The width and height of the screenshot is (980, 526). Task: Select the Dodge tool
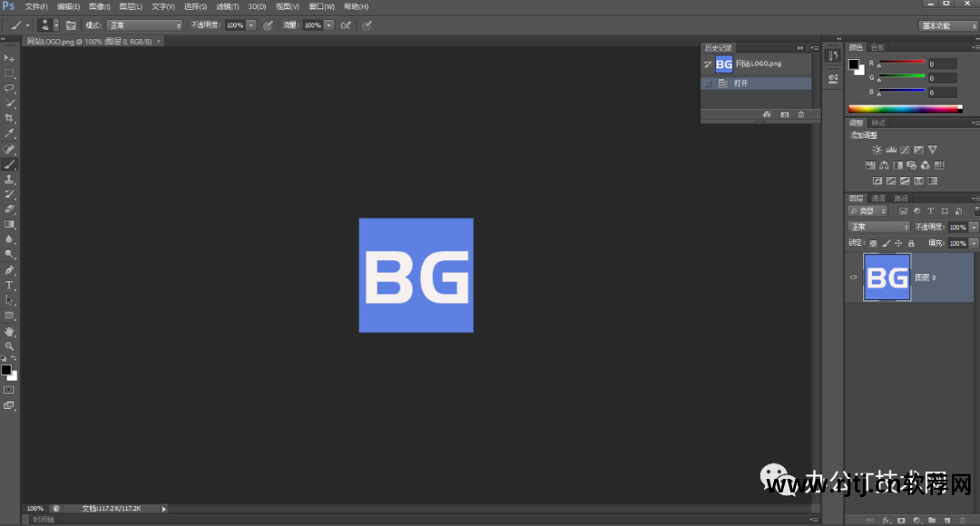[x=9, y=254]
